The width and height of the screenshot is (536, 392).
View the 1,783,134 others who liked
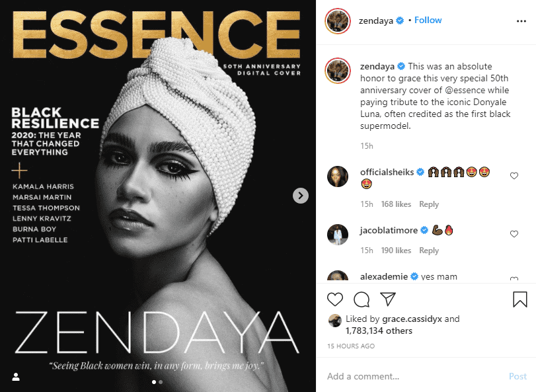click(x=379, y=331)
